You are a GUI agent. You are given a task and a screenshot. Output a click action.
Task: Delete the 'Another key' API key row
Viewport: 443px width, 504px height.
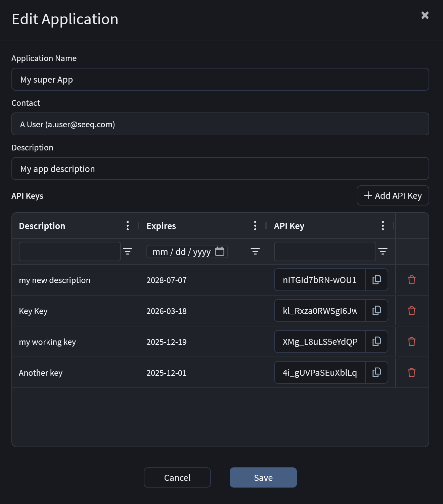pos(411,372)
